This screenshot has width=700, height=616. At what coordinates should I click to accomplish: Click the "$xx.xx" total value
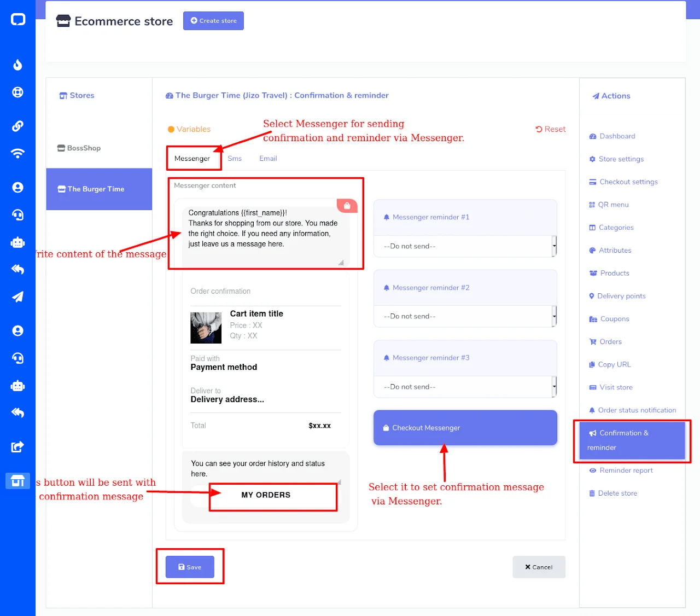tap(319, 426)
